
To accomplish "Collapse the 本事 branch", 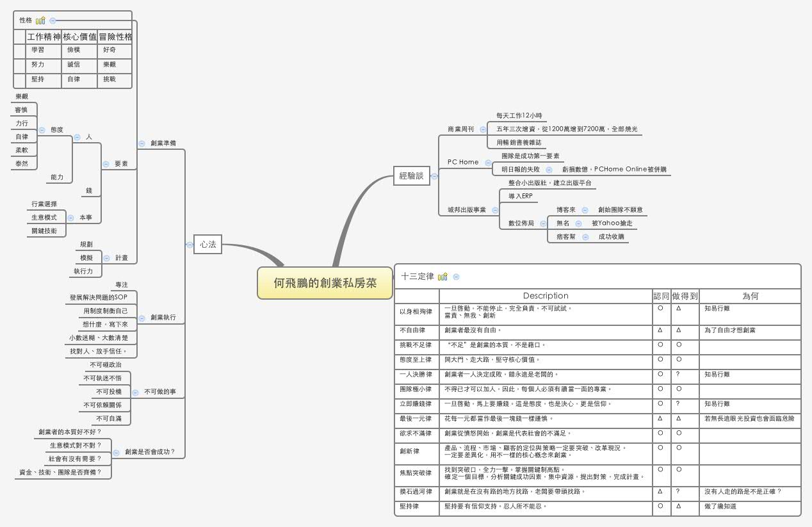I will pos(70,218).
